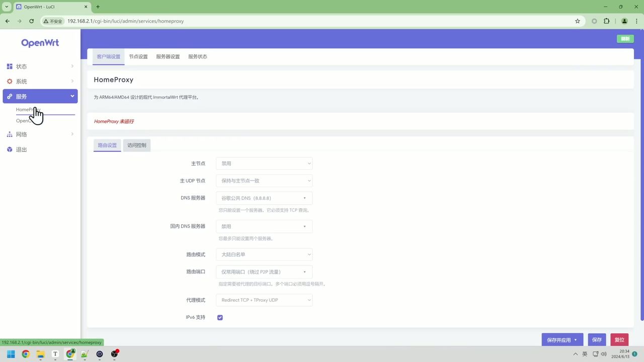
Task: Open the 状态 status dashboard icon
Action: pyautogui.click(x=9, y=66)
